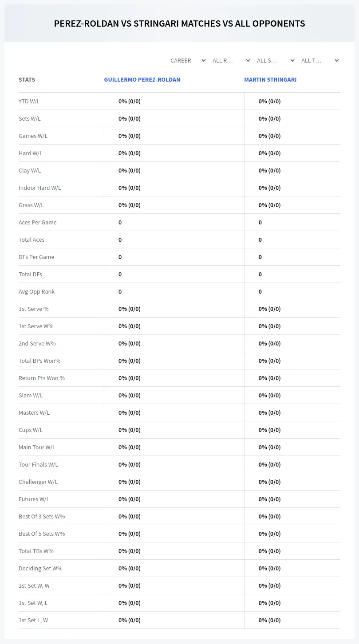
Task: Expand the ALL T... tournaments dropdown
Action: point(320,61)
